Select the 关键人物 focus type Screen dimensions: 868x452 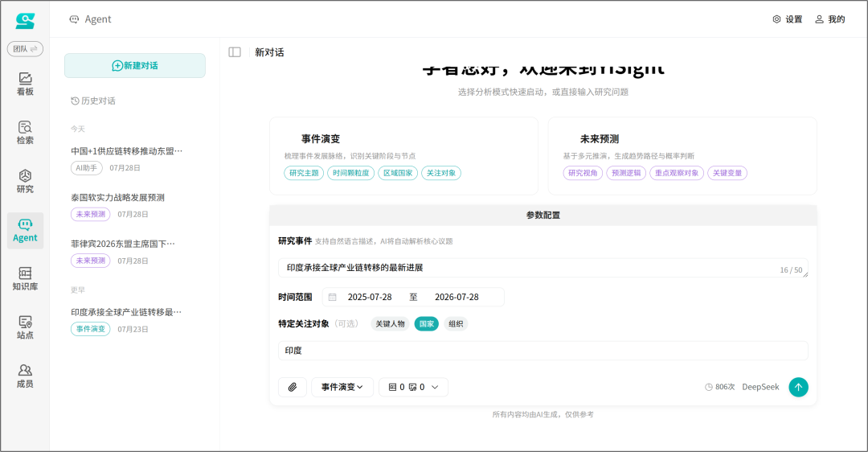tap(391, 324)
